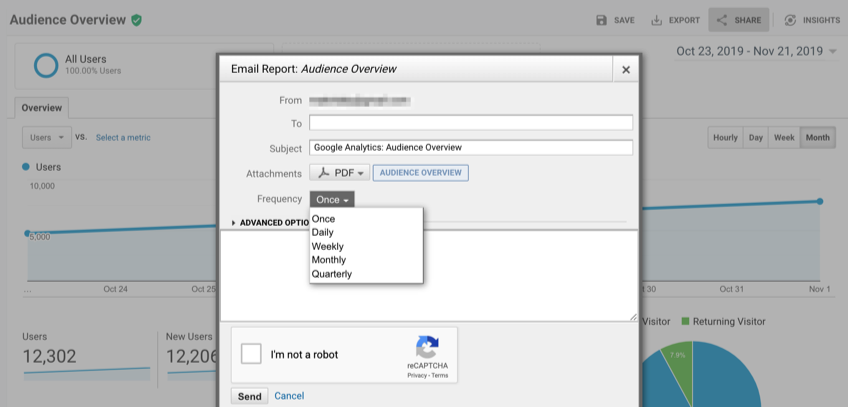Click the New Users metric value
This screenshot has height=407, width=848.
click(x=193, y=356)
